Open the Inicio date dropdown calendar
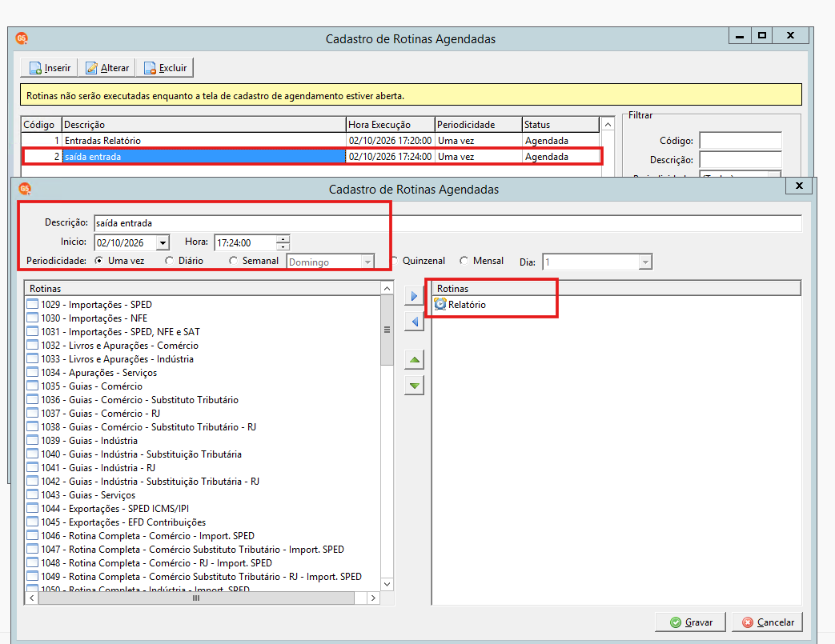The image size is (835, 644). pyautogui.click(x=163, y=243)
